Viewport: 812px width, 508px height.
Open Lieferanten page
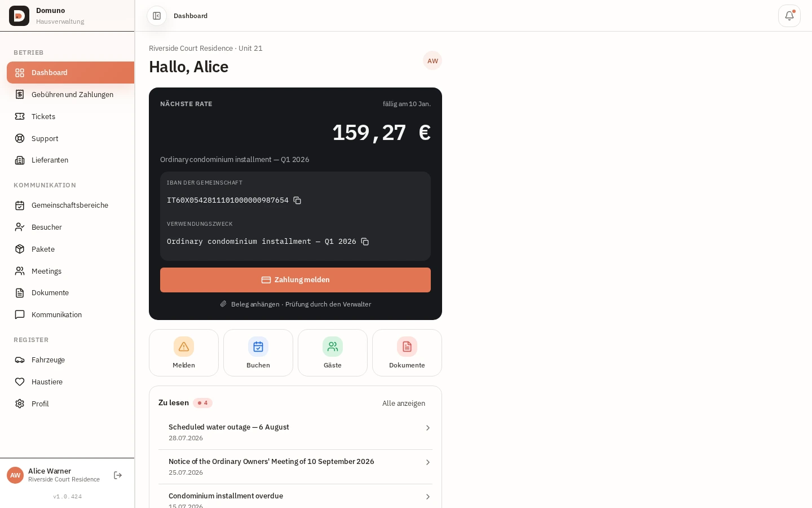pyautogui.click(x=70, y=160)
